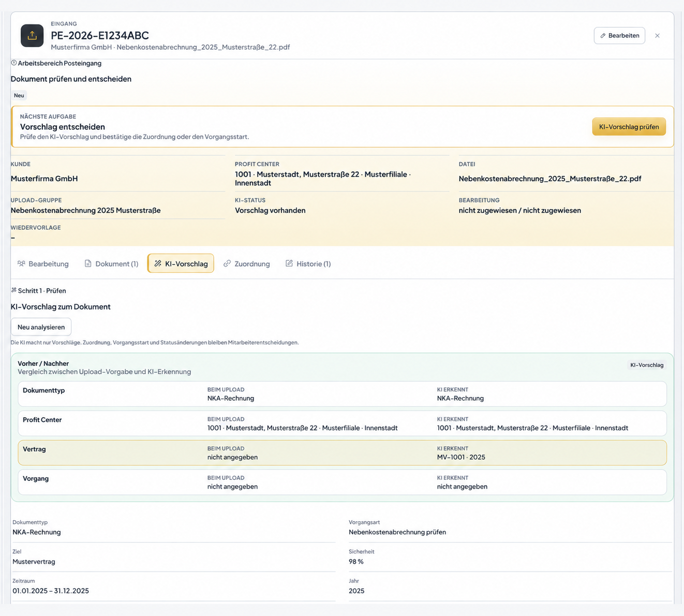Click the Zeitraum value 01.01.2025 – 31.12.2025
Image resolution: width=684 pixels, height=616 pixels.
tap(51, 591)
